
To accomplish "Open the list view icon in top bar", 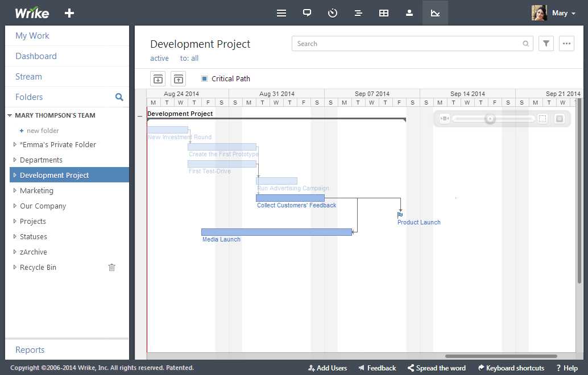I will 281,13.
